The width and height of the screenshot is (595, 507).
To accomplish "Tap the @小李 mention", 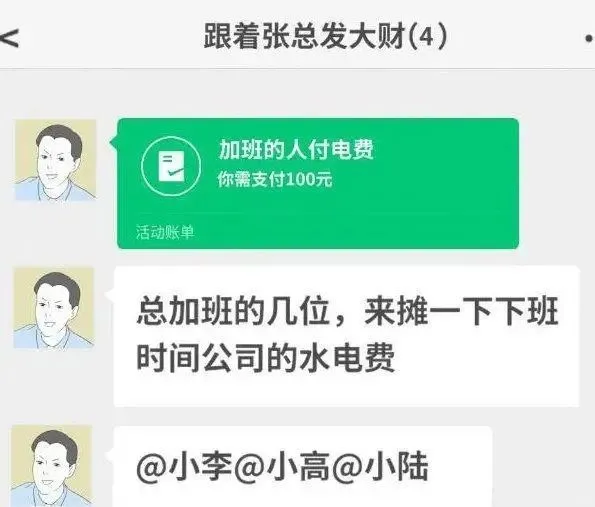I will [x=184, y=466].
